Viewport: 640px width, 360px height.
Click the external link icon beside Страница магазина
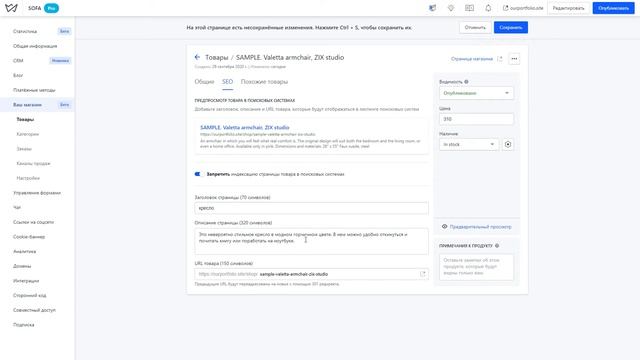pos(500,59)
